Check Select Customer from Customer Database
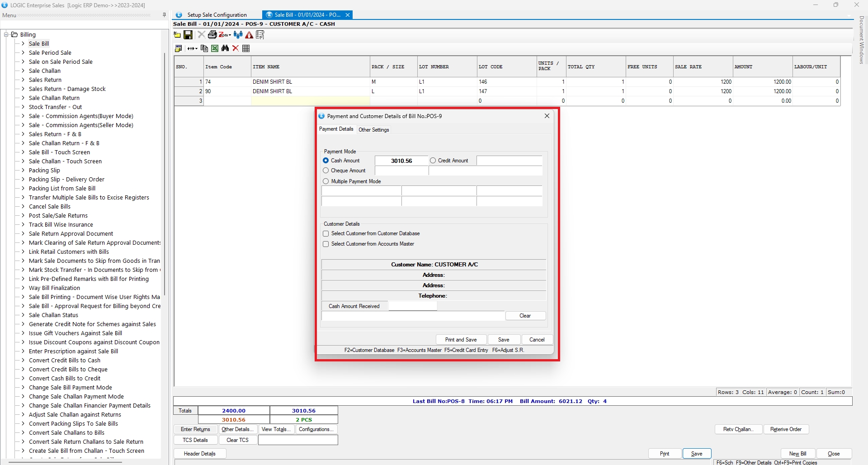 326,234
